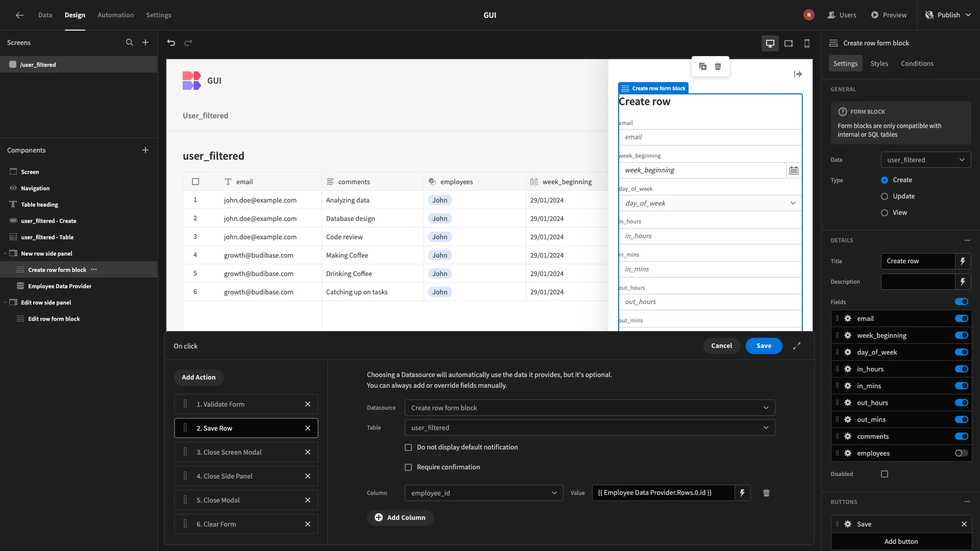Viewport: 980px width, 551px height.
Task: Collapse the Edit row side panel tree item
Action: click(x=5, y=303)
